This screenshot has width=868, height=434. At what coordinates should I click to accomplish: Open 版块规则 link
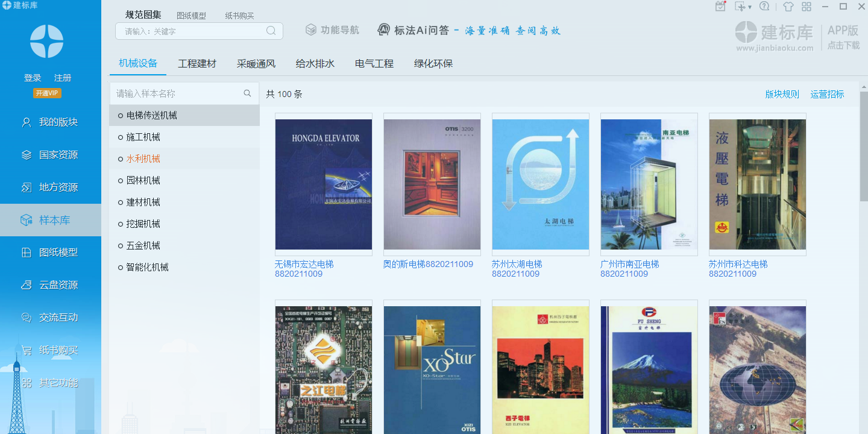pyautogui.click(x=782, y=94)
